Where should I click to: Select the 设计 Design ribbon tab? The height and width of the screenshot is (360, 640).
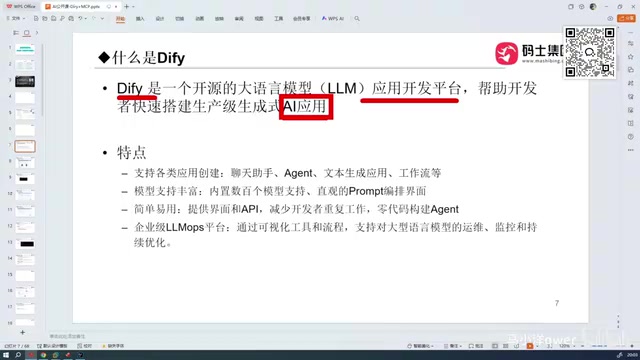coord(160,19)
